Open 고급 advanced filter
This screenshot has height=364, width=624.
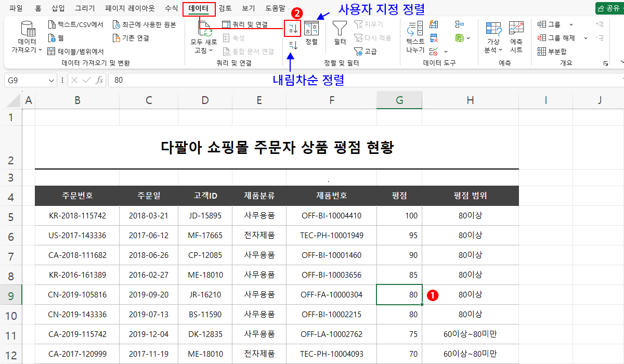click(366, 51)
